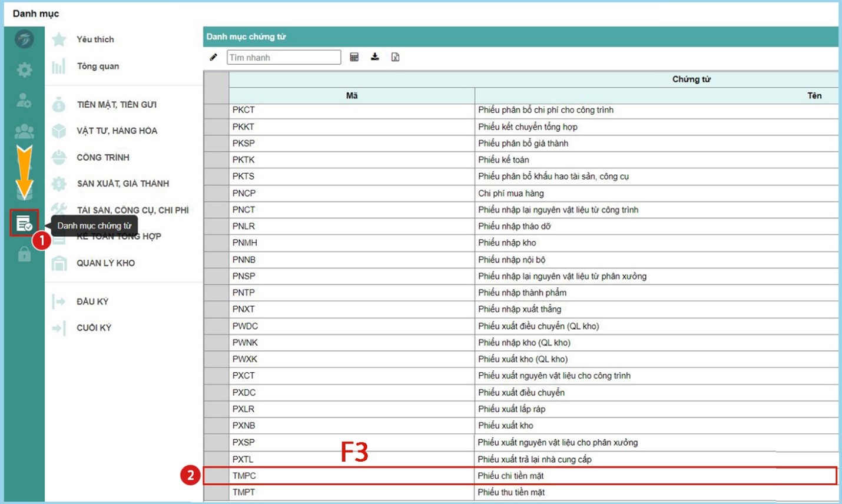This screenshot has height=504, width=842.
Task: Go to QUẢN LÝ KHO menu
Action: coord(105,263)
